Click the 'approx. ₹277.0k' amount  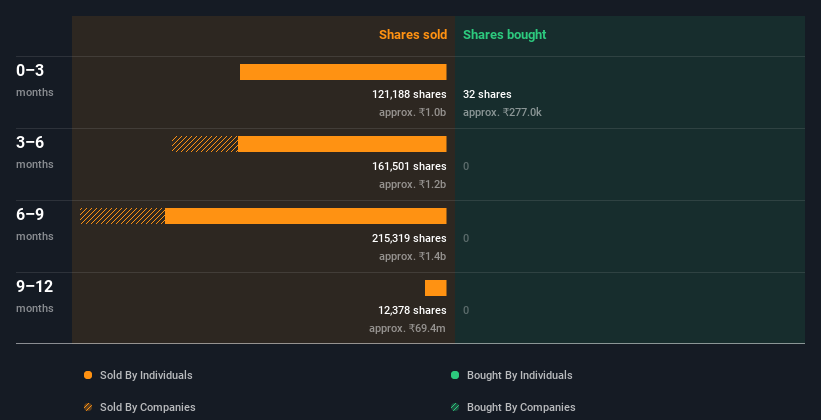pyautogui.click(x=502, y=112)
